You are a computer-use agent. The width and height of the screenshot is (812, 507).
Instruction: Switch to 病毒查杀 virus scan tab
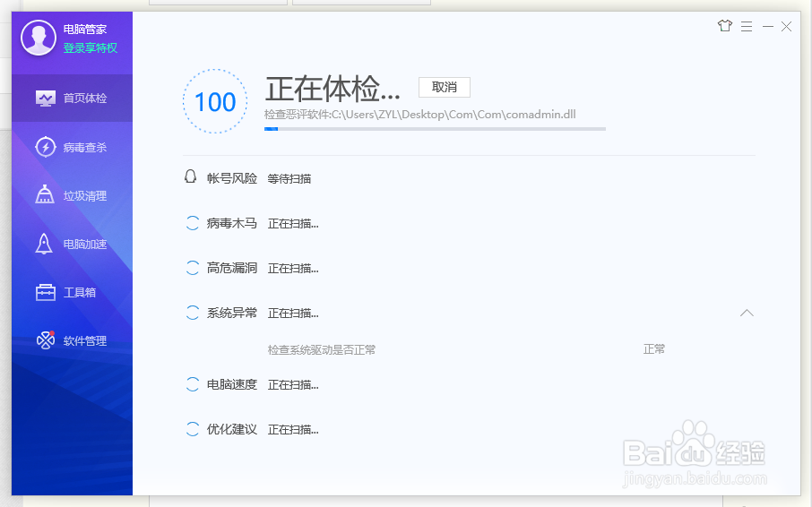point(72,147)
